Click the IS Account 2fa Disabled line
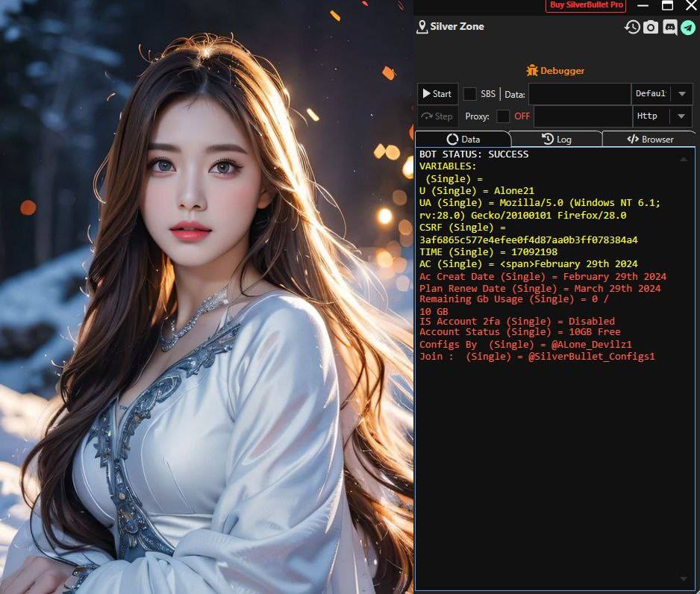Viewport: 700px width, 594px height. tap(517, 321)
